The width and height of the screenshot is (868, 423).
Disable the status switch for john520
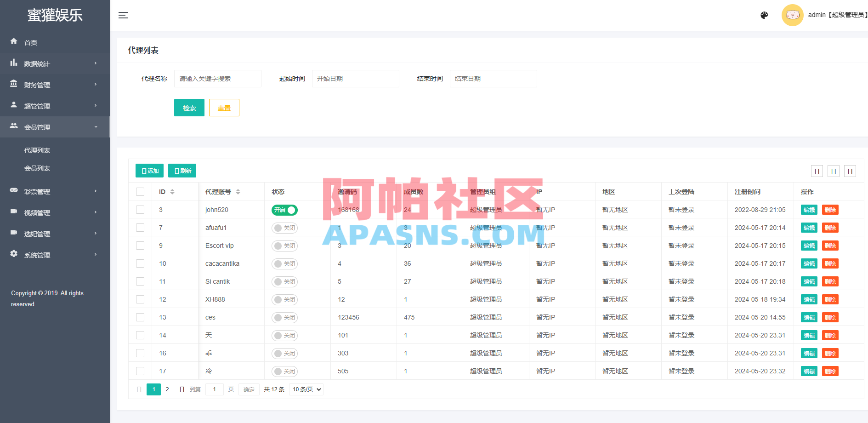click(284, 210)
